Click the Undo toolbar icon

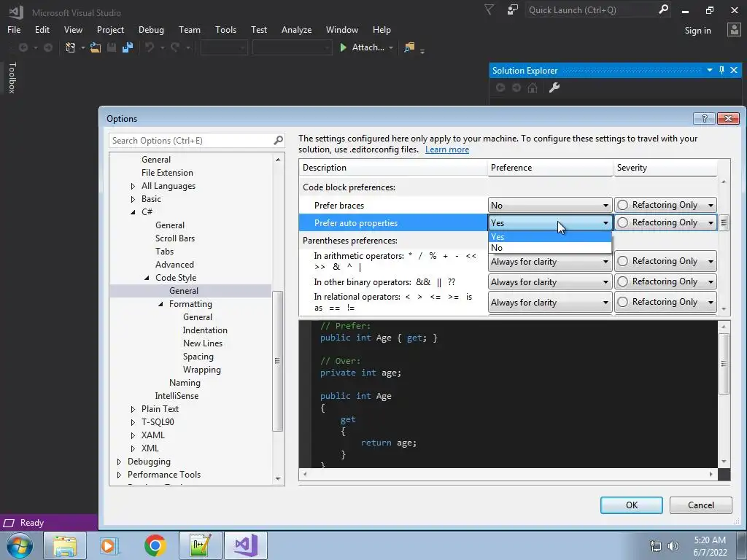[x=150, y=47]
